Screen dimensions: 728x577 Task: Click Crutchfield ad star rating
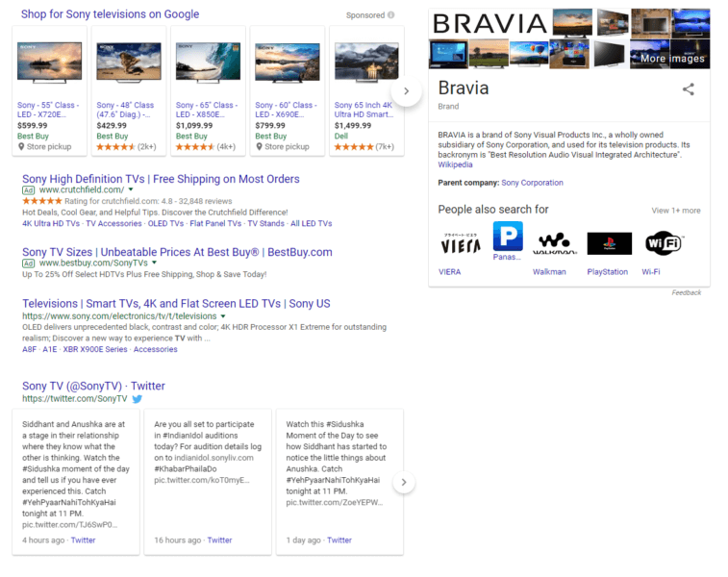click(41, 201)
